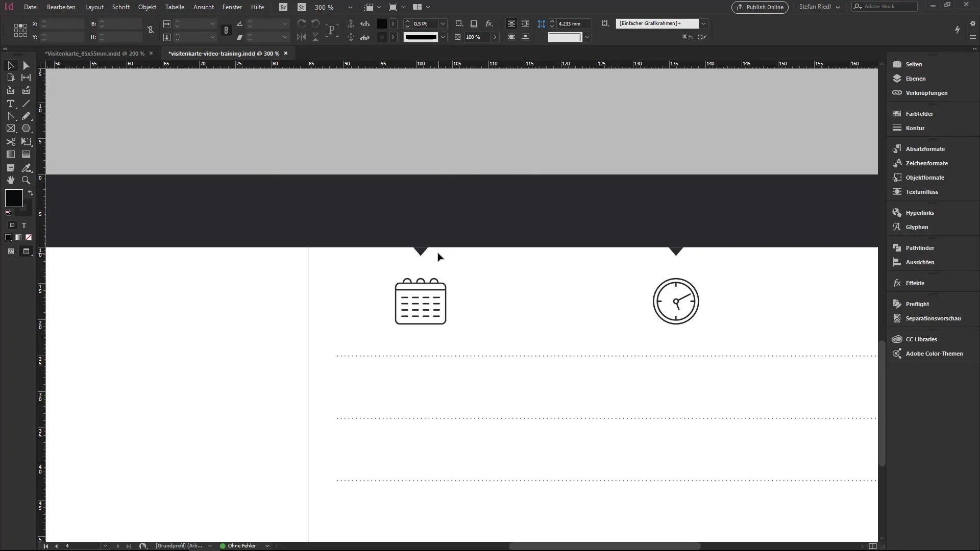Select the Line tool
The width and height of the screenshot is (980, 551).
tap(26, 104)
